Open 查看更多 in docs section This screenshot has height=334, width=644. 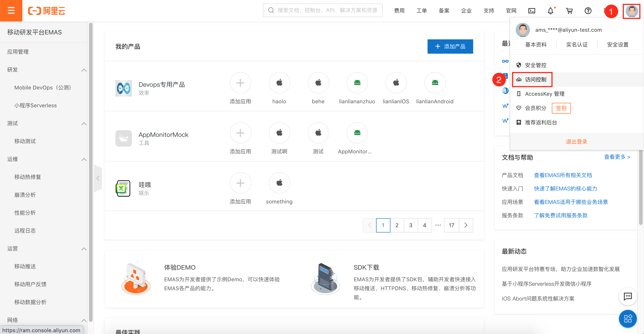click(x=617, y=157)
